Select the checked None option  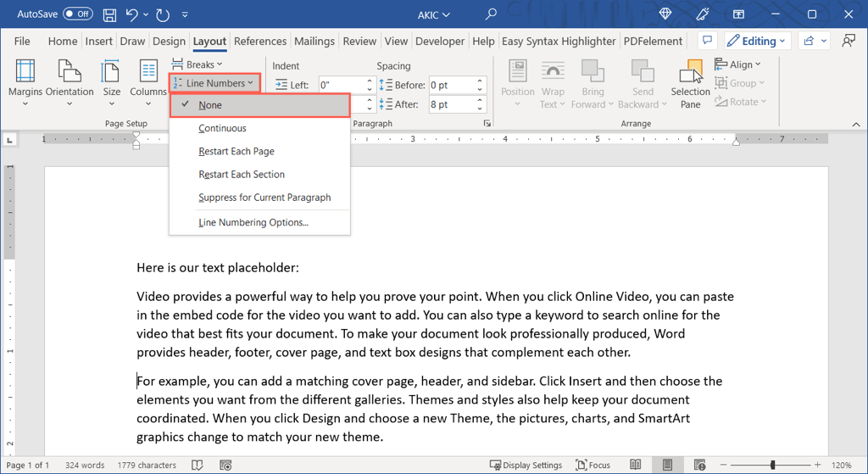210,105
